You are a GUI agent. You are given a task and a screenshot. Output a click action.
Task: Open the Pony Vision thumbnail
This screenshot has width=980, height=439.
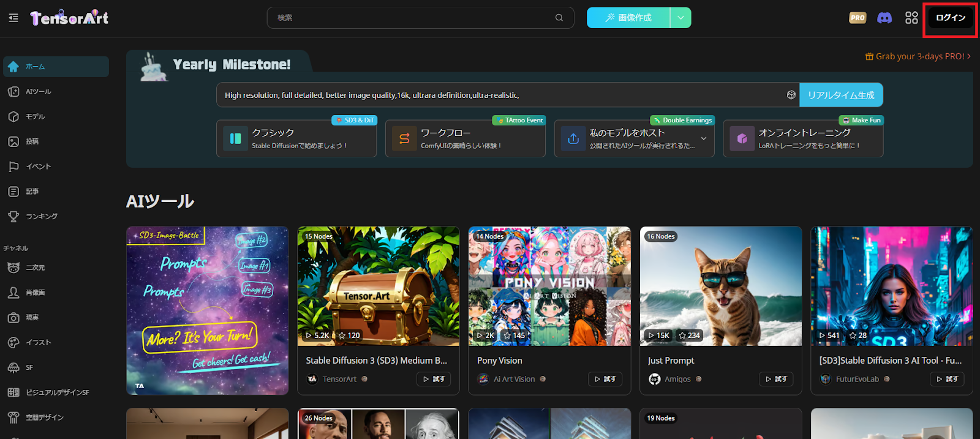(549, 286)
